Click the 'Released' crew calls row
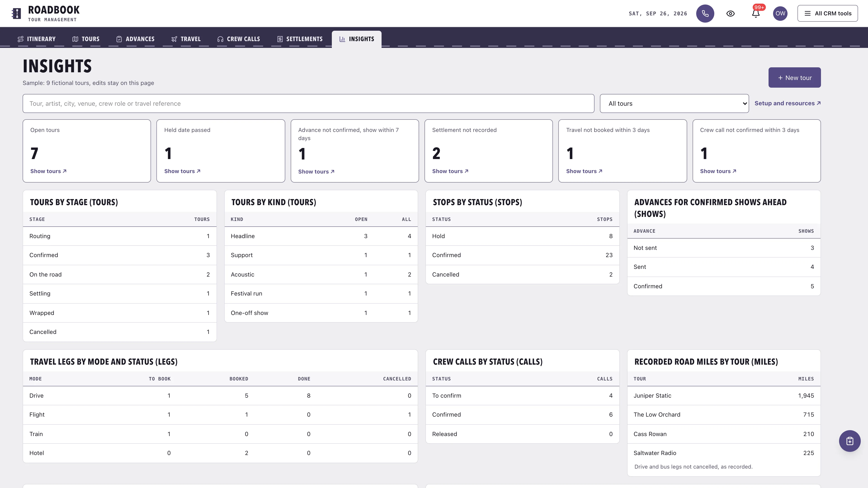Viewport: 868px width, 488px height. [x=522, y=434]
